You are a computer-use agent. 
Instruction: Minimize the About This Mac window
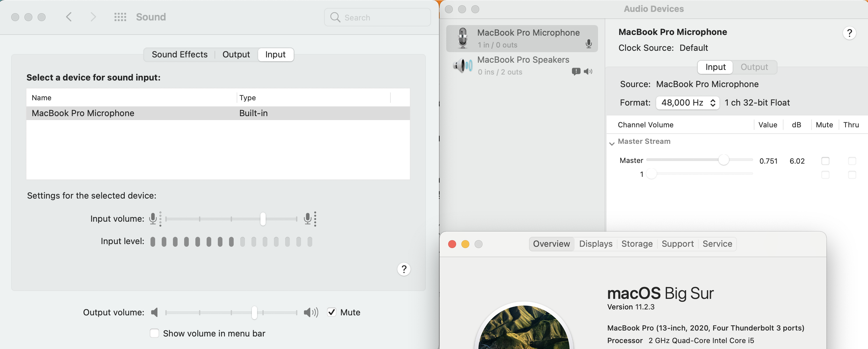(465, 244)
